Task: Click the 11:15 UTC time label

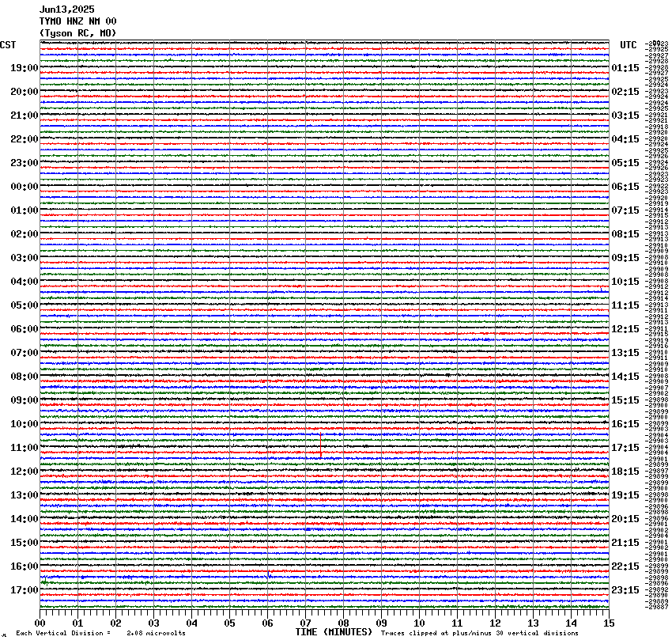Action: (x=625, y=305)
